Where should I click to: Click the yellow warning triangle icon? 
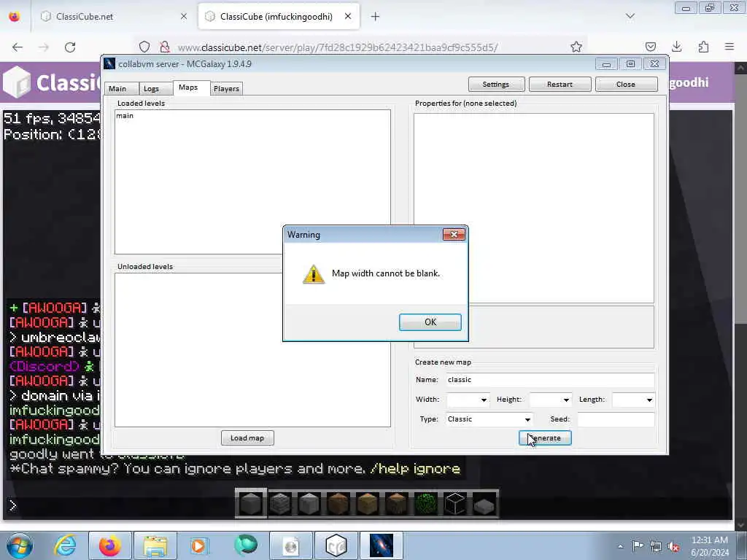(314, 274)
